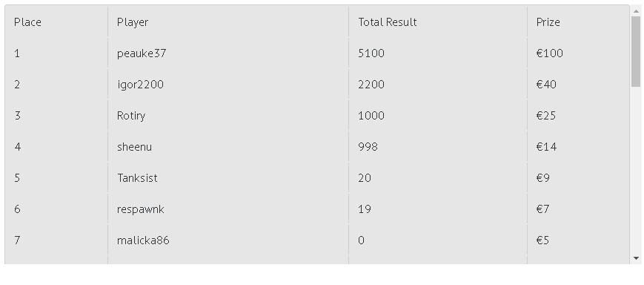Select player name peauke37
Viewport: 644px width, 285px height.
pyautogui.click(x=142, y=53)
